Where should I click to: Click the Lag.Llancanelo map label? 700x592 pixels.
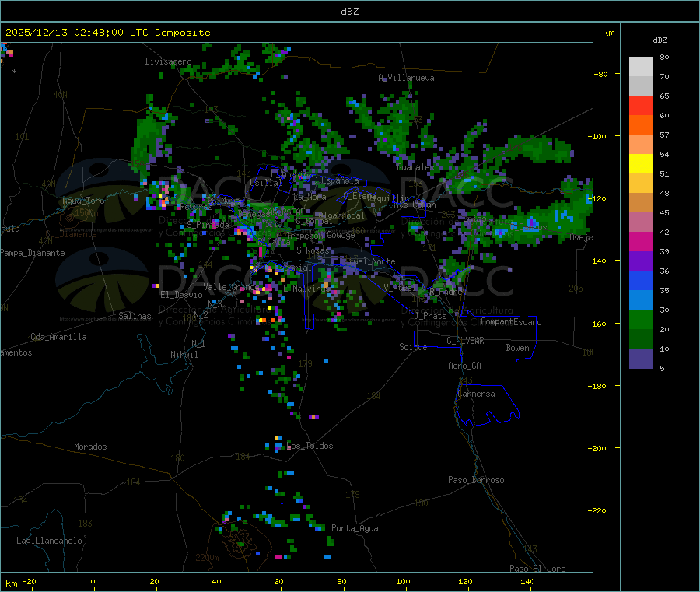49,541
